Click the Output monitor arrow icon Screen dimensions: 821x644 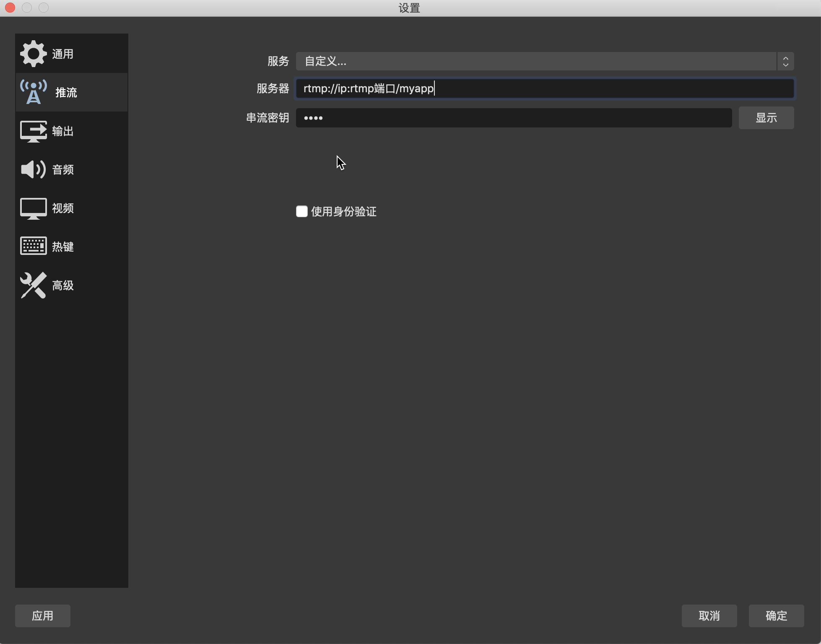pos(34,131)
